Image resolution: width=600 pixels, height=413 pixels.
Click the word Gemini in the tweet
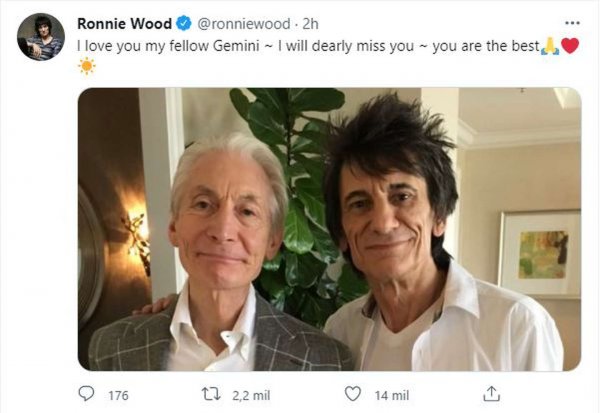[x=236, y=46]
